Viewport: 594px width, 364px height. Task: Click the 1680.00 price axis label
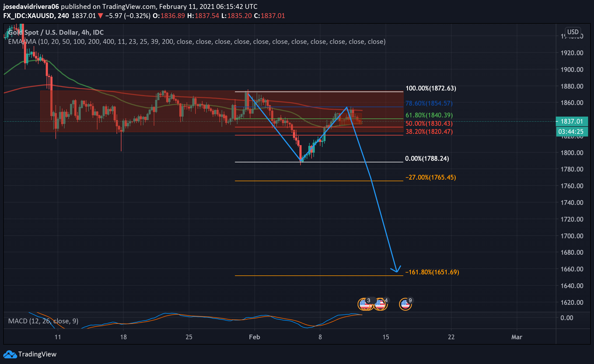(572, 253)
